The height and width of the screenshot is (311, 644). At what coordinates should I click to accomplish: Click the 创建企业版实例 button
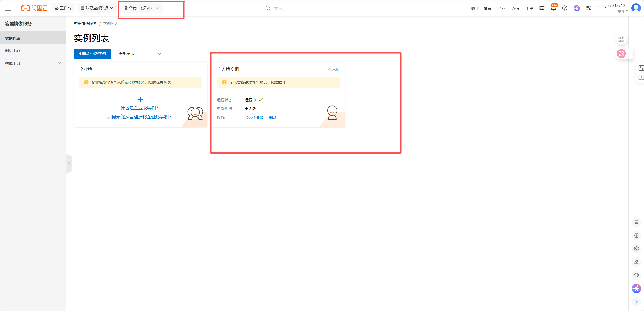pos(92,54)
